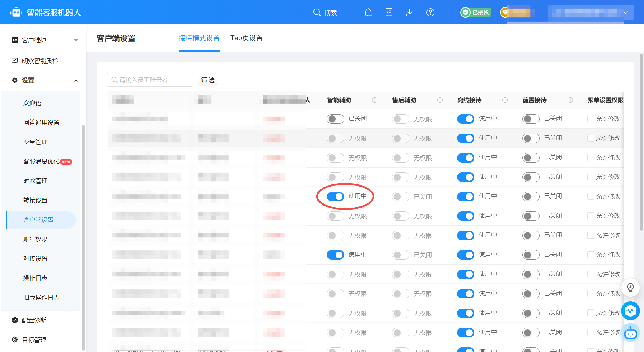Click the floating lightbulb tips button
This screenshot has width=644, height=352.
pos(630,288)
